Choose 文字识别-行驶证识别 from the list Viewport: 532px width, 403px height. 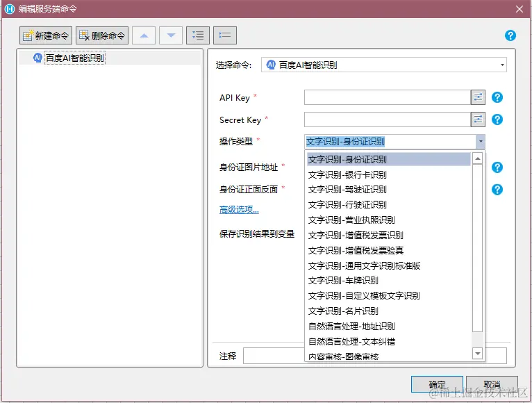pos(389,205)
